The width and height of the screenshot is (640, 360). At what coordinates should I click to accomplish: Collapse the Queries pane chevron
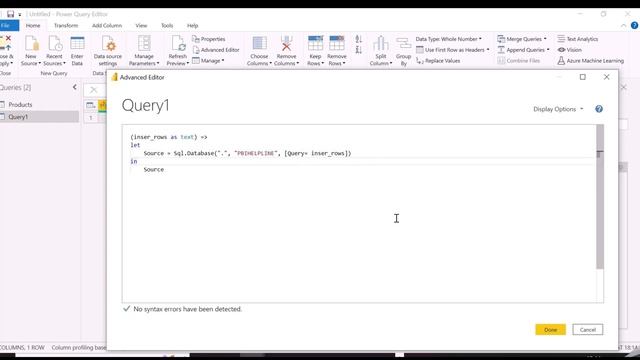(x=74, y=87)
